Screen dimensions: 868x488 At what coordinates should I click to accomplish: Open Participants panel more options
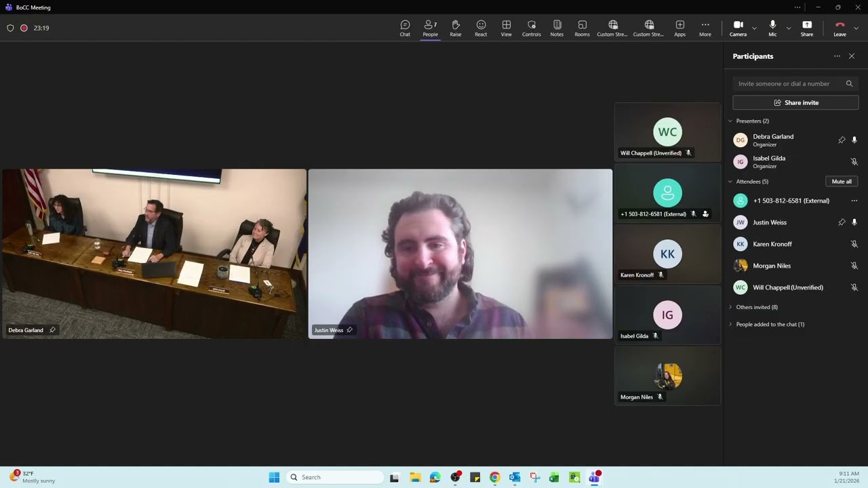(x=837, y=56)
